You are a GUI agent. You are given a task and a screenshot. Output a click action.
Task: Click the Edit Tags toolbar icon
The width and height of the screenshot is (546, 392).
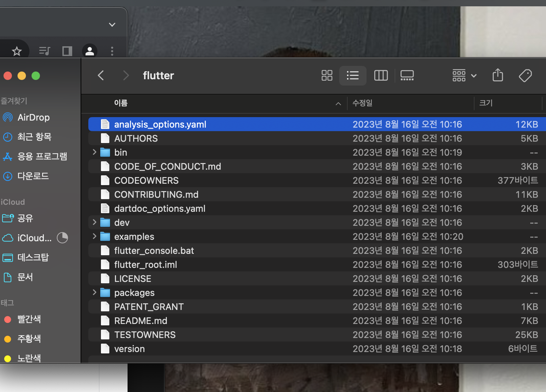point(525,75)
